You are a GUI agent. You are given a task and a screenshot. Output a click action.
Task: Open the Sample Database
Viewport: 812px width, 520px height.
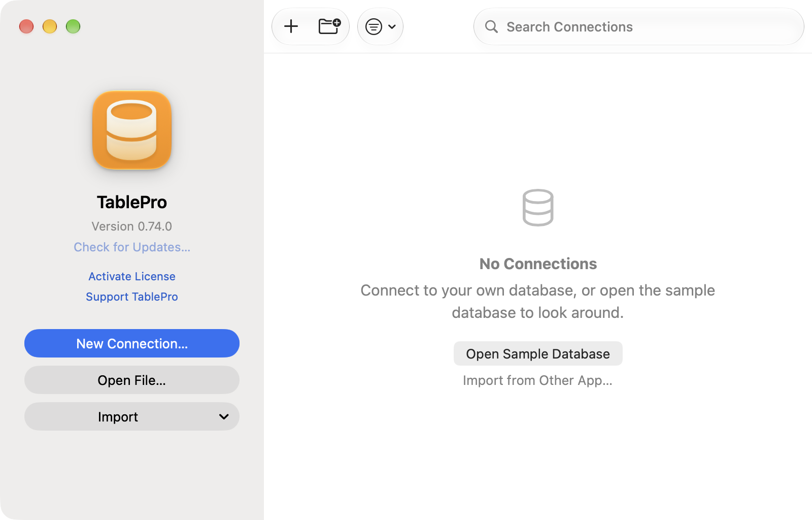[x=538, y=353]
